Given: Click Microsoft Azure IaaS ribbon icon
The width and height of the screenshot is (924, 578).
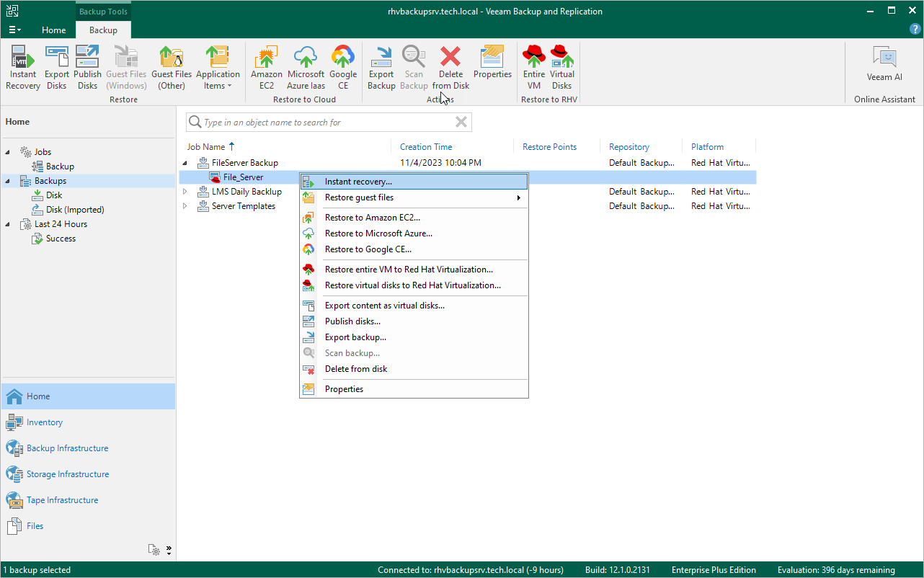Looking at the screenshot, I should [306, 68].
